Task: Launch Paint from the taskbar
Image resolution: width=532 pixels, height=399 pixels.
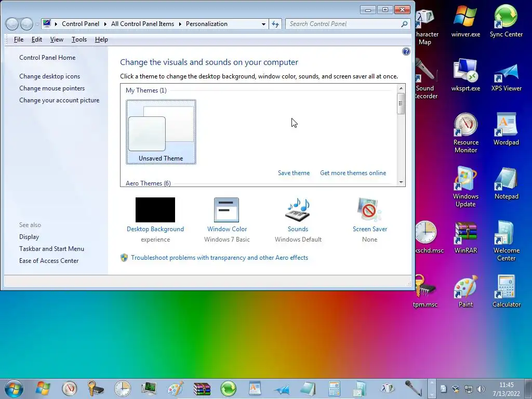Action: [176, 389]
